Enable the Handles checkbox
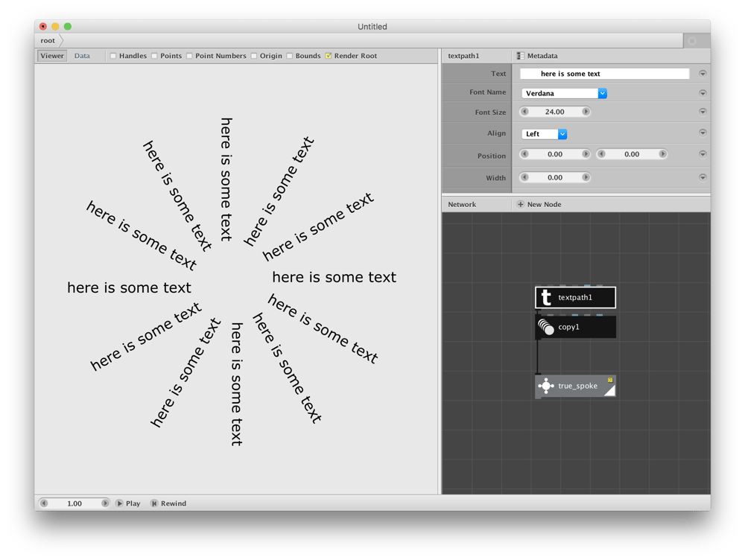 113,56
